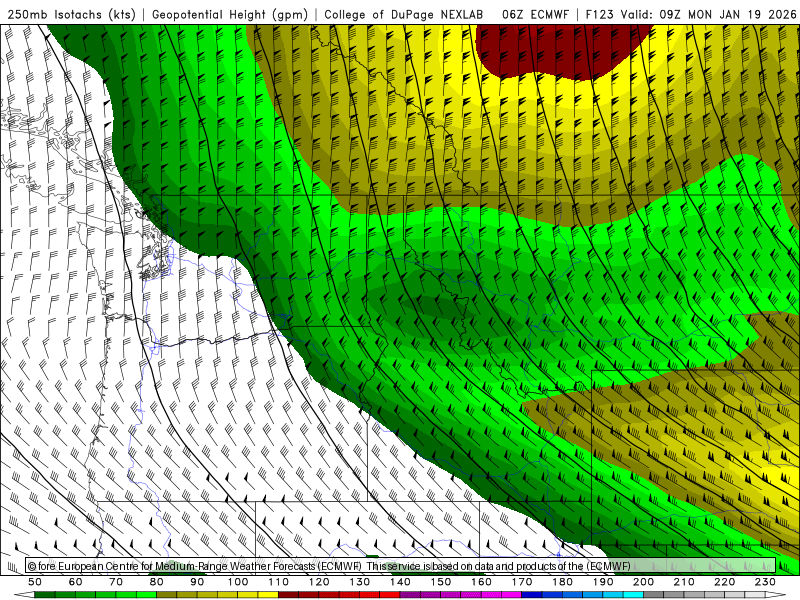Click the colorbar label "80"
Screen dimensions: 800x600
[x=157, y=582]
